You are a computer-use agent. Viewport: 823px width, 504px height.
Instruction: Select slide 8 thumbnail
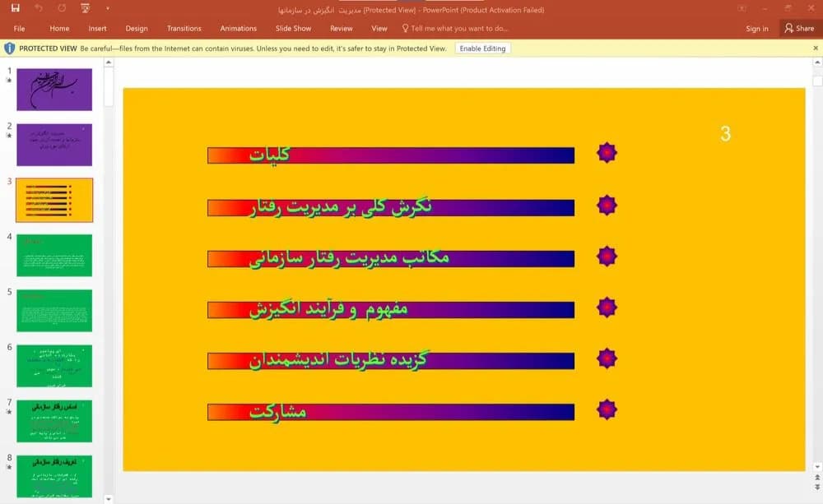pyautogui.click(x=54, y=476)
